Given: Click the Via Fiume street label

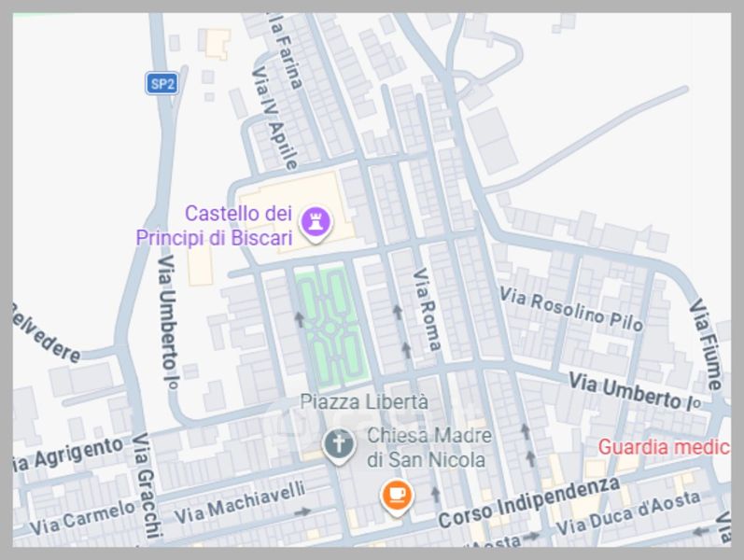Looking at the screenshot, I should pos(706,344).
